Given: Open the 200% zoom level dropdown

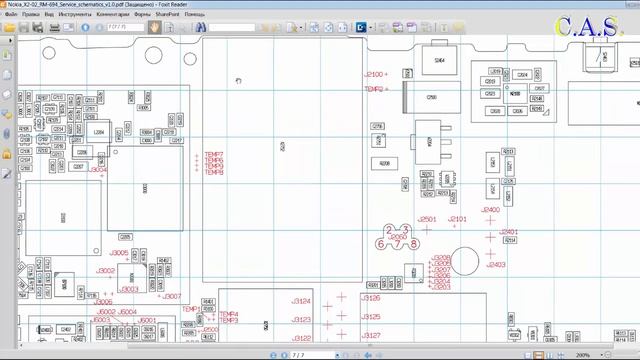Looking at the screenshot, I should [x=601, y=355].
